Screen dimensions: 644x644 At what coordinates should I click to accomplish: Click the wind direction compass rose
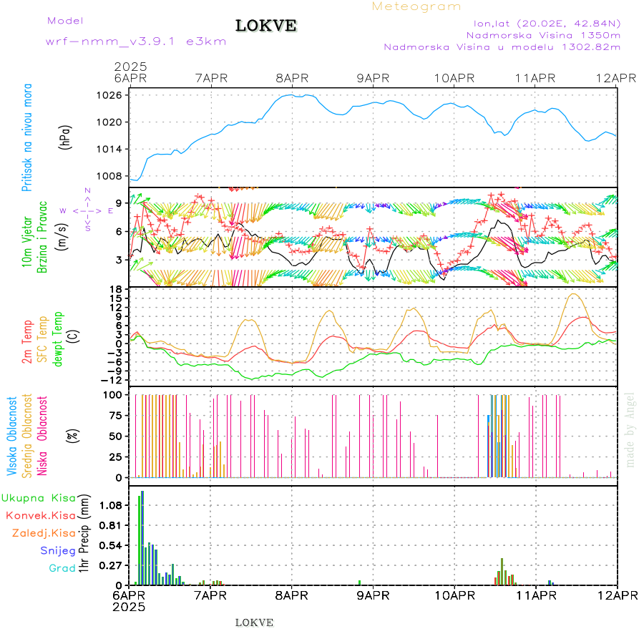(x=86, y=210)
